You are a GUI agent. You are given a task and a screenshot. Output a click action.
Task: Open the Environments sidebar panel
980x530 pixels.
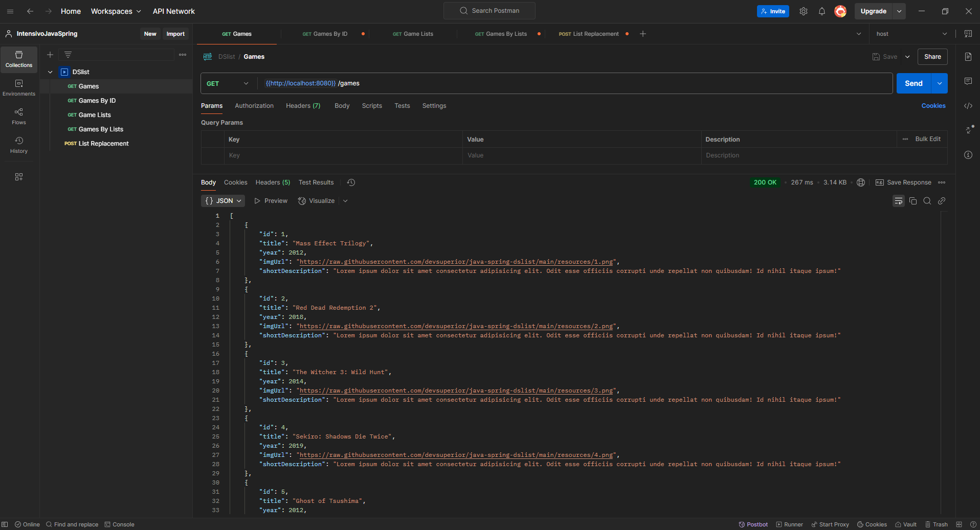pos(19,88)
